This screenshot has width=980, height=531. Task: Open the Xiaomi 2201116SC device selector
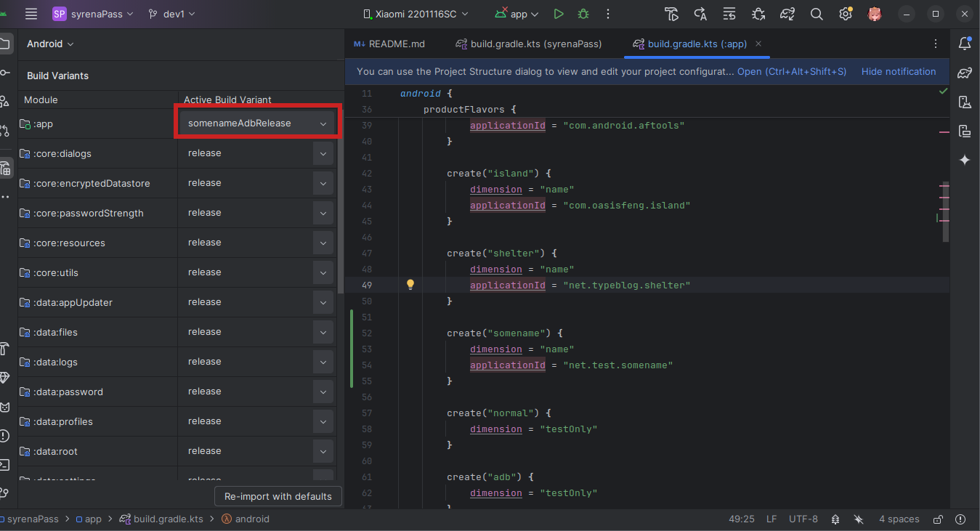coord(416,14)
